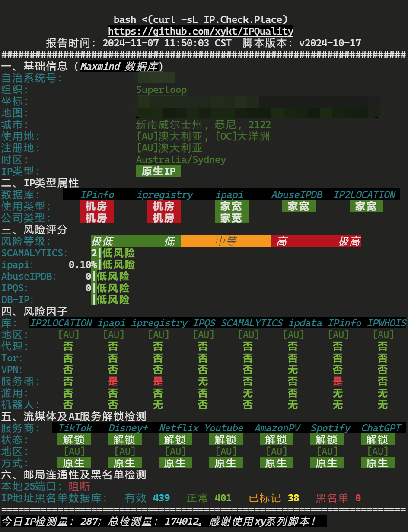The height and width of the screenshot is (532, 408).
Task: Click the Maxmind 数据库 label
Action: click(119, 66)
